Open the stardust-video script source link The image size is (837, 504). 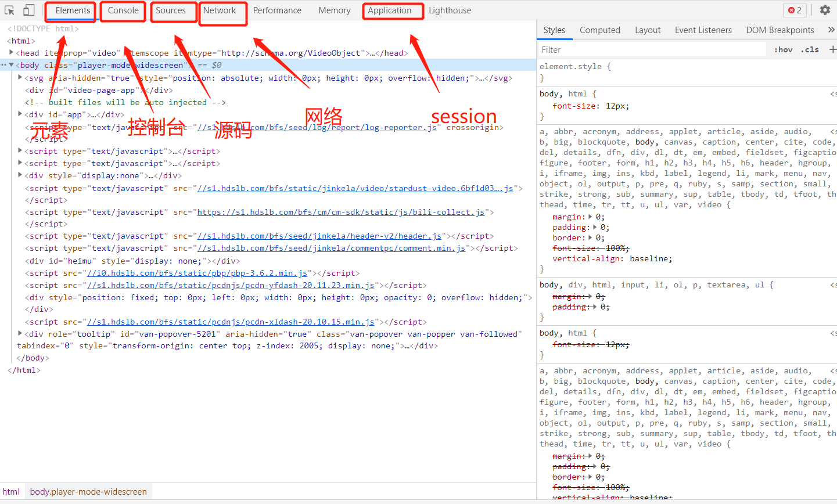pyautogui.click(x=355, y=188)
